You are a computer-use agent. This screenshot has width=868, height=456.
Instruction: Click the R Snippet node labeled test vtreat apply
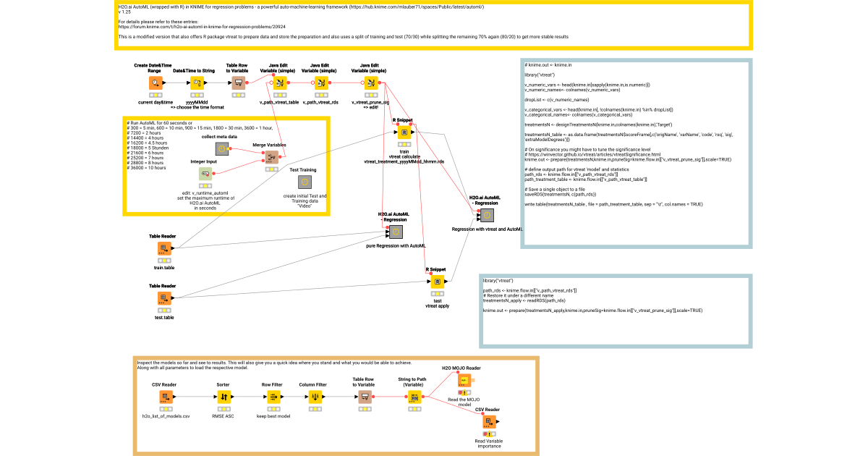point(437,282)
